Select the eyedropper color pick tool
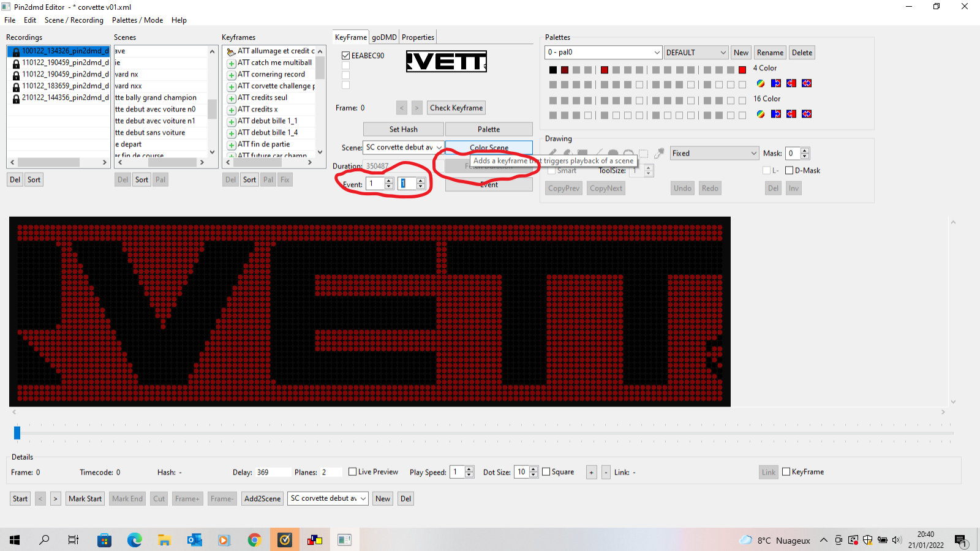The width and height of the screenshot is (980, 551). 659,153
